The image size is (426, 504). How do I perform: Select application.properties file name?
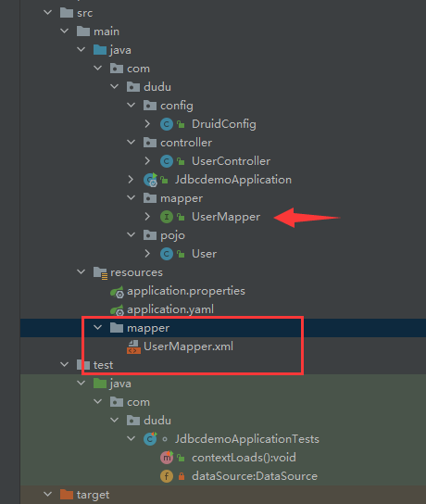(186, 291)
